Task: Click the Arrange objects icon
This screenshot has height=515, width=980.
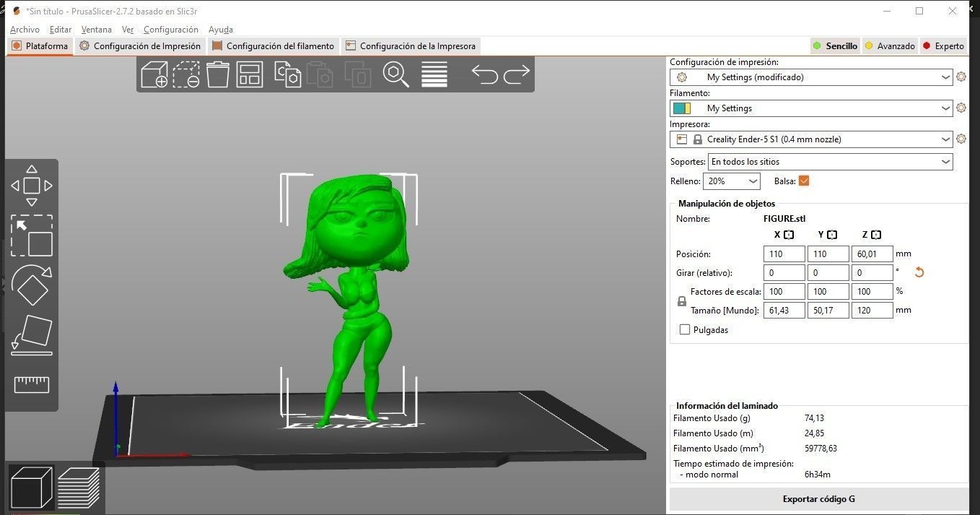Action: (250, 74)
